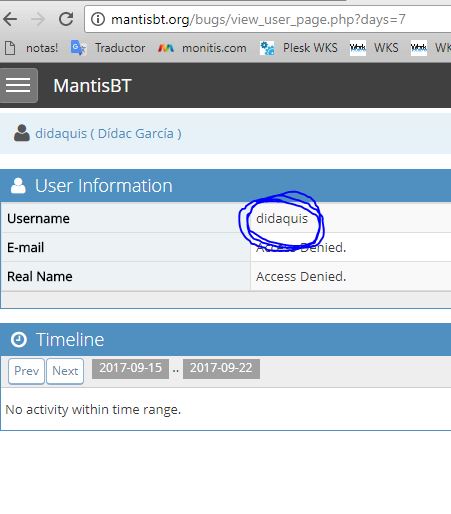Click the address bar URL field

[x=268, y=19]
